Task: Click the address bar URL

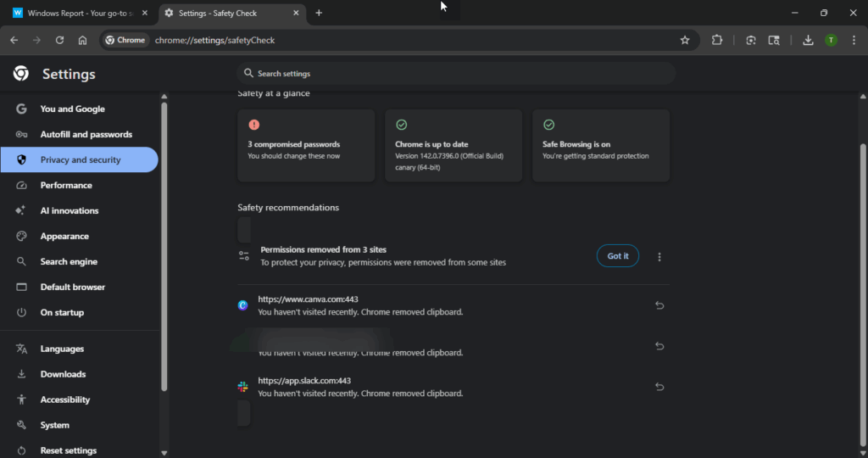Action: (214, 40)
